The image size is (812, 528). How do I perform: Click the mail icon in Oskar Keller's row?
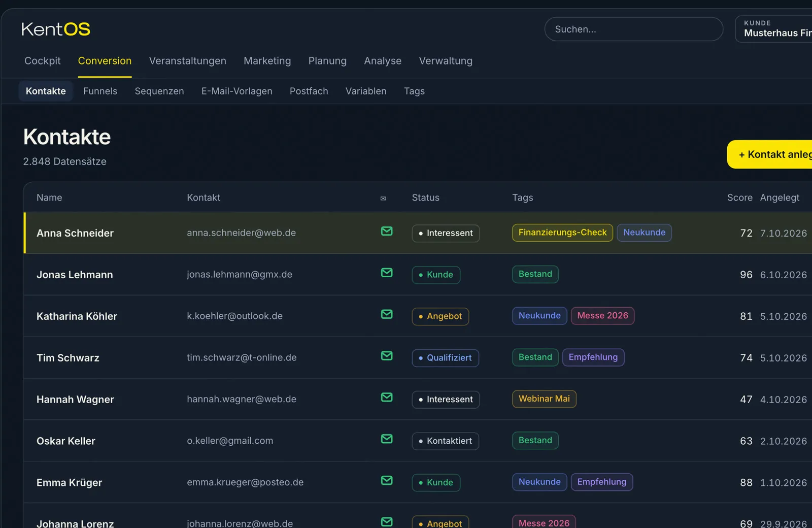point(387,440)
